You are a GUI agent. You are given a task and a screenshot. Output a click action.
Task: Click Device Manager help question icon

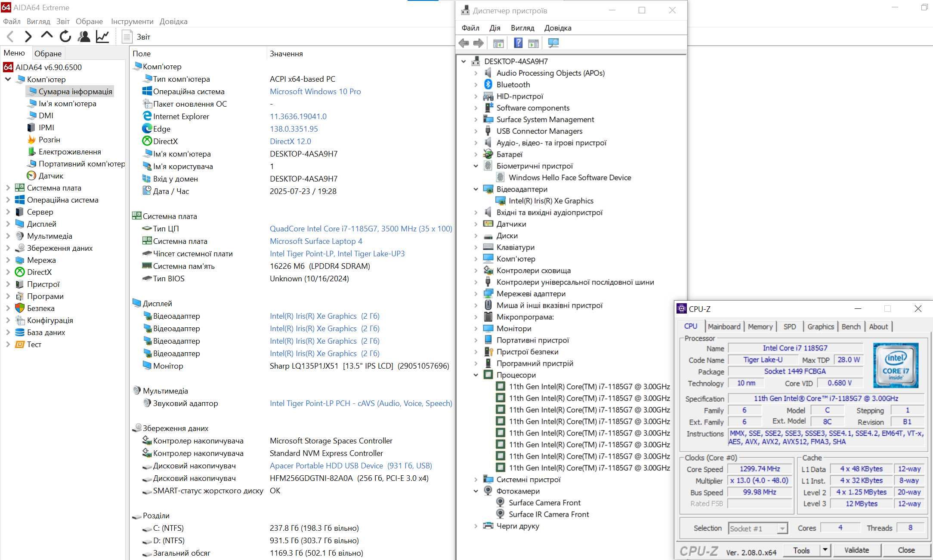[x=518, y=43]
